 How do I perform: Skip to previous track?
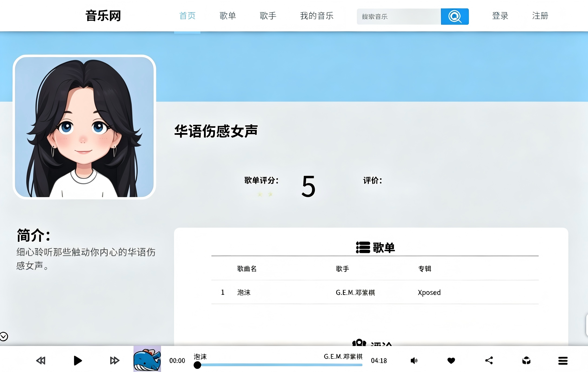pos(41,361)
